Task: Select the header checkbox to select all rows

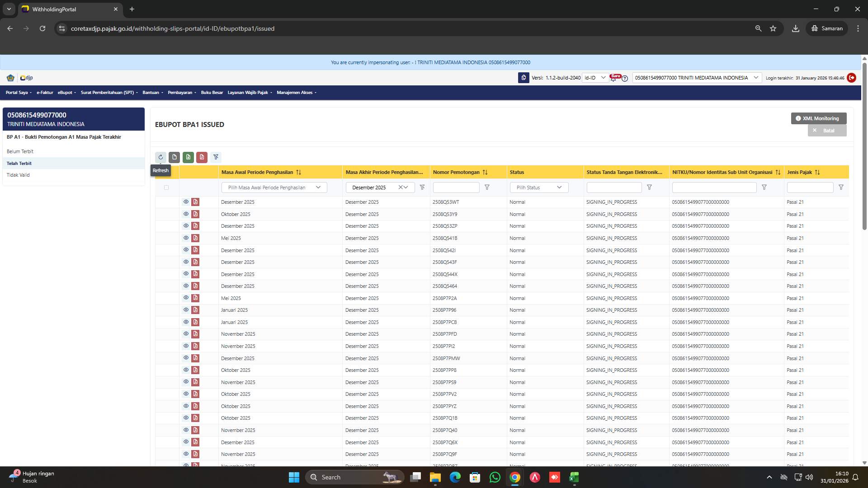Action: click(x=166, y=187)
